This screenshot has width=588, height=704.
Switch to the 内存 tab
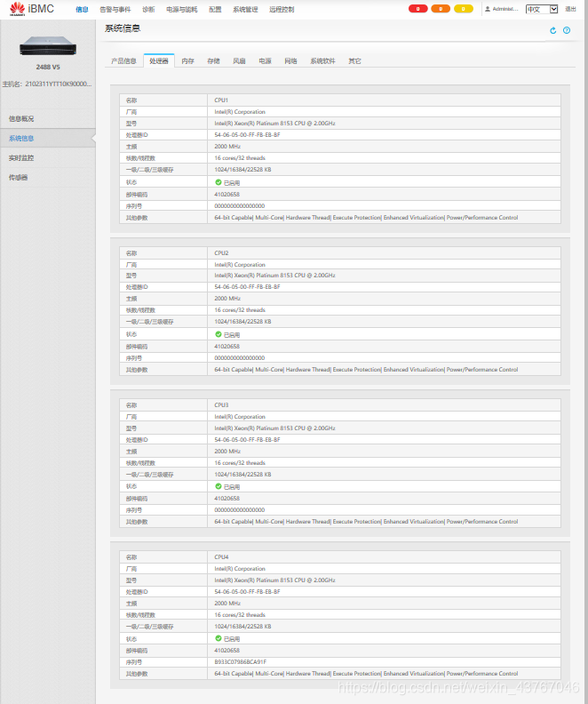[x=188, y=61]
